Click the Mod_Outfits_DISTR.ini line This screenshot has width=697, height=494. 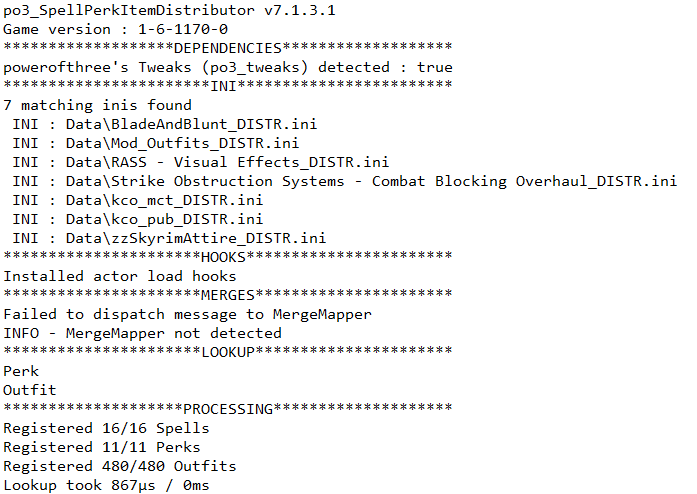[x=156, y=143]
